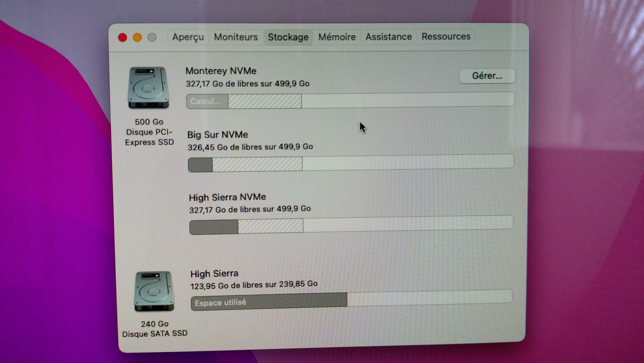
Task: Click the High Sierra NVMe storage usage bar
Action: point(351,225)
